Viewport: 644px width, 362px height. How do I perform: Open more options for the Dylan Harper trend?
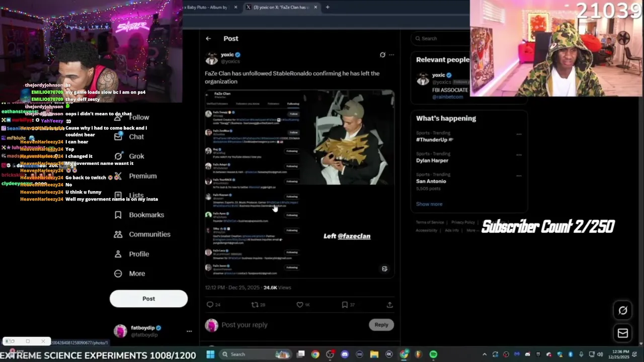pos(519,155)
